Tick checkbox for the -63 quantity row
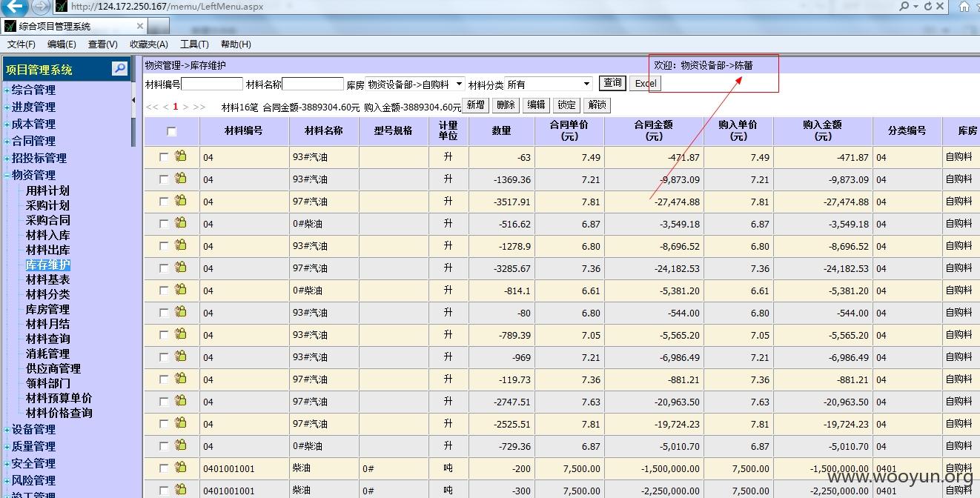The image size is (980, 498). pos(164,157)
